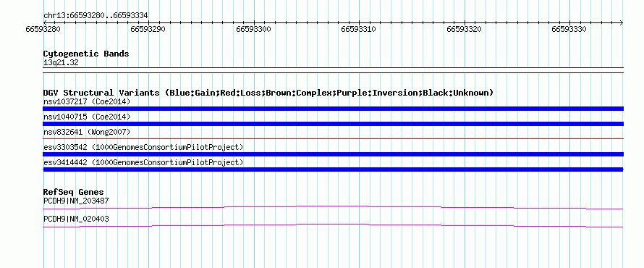Click ruler position 66593330

tap(569, 29)
